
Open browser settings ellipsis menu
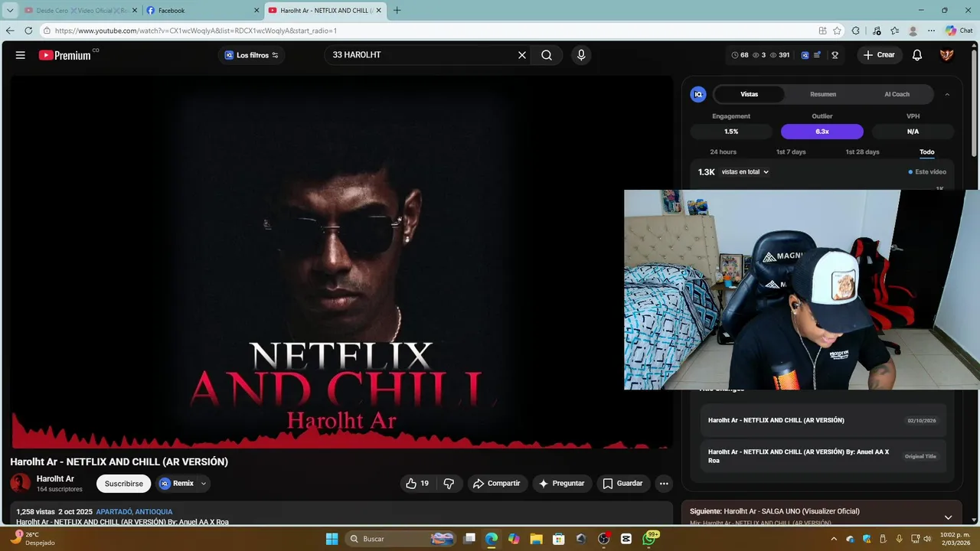(931, 31)
